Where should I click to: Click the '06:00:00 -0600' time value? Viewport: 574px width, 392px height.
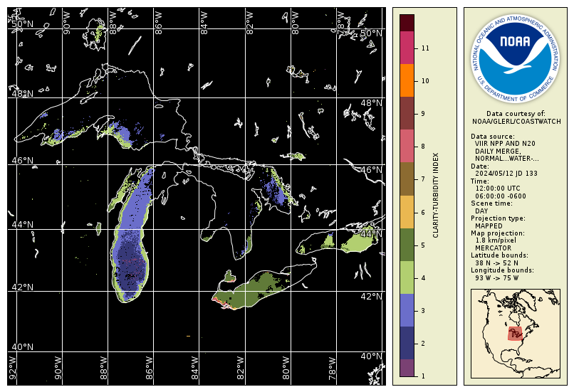click(x=501, y=196)
